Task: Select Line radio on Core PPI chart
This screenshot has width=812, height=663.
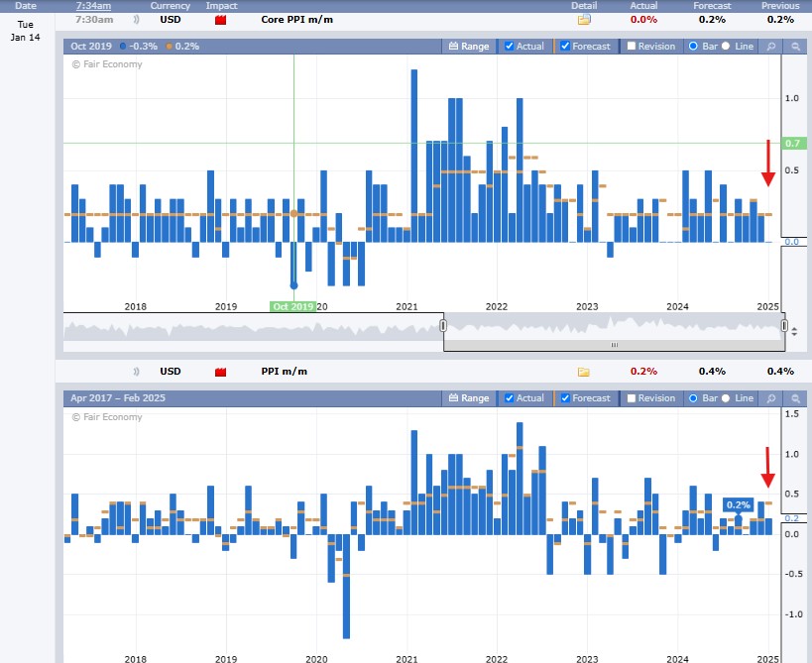Action: tap(726, 46)
